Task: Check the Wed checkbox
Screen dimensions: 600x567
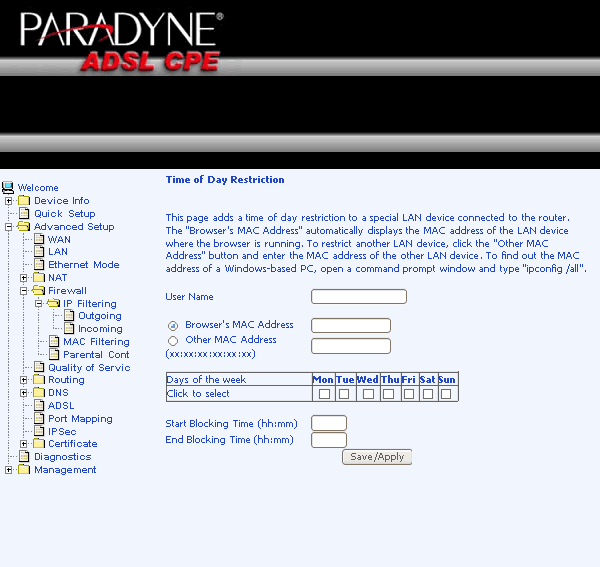Action: click(x=368, y=394)
